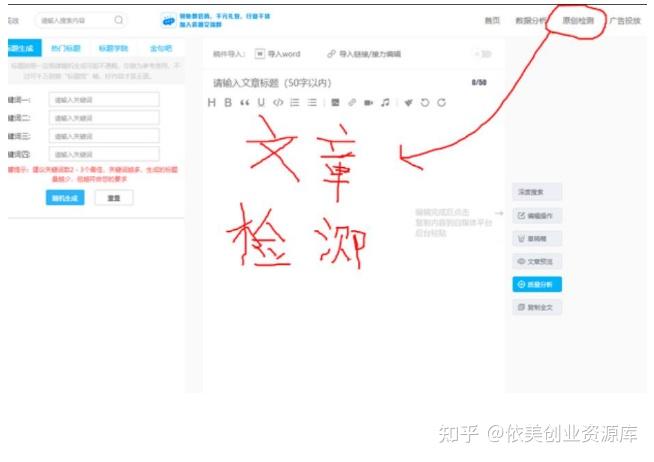Click 导入word import option
This screenshot has height=462, width=654.
coord(277,54)
